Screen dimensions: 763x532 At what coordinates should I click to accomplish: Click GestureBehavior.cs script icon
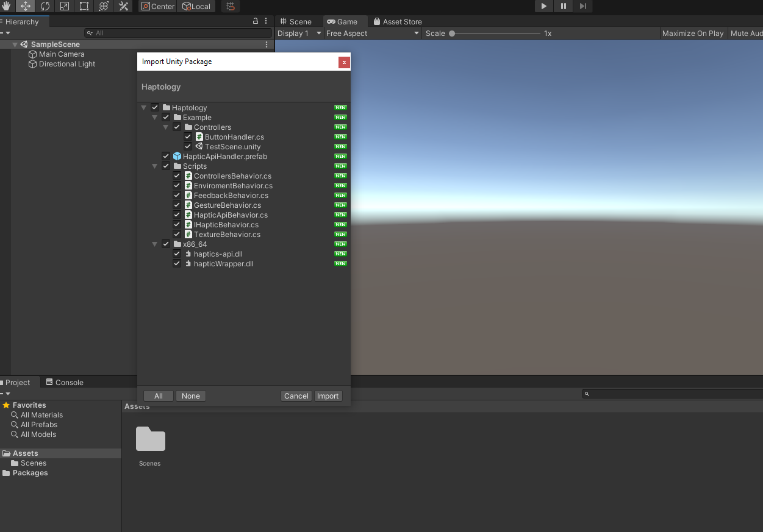[x=188, y=205]
